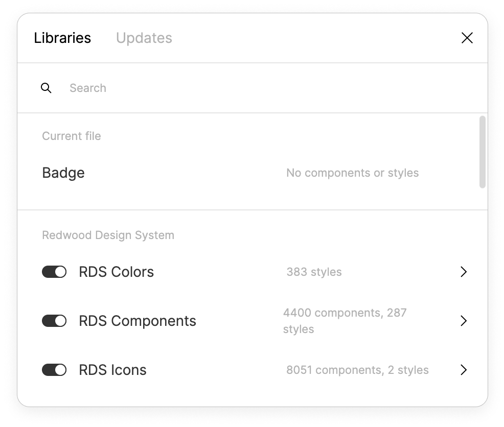Expand the RDS Icons chevron
Image resolution: width=504 pixels, height=427 pixels.
point(463,370)
